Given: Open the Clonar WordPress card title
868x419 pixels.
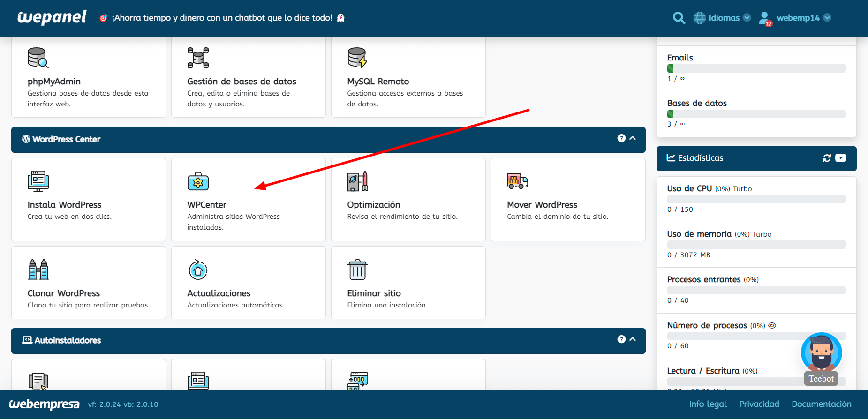Looking at the screenshot, I should pos(64,293).
